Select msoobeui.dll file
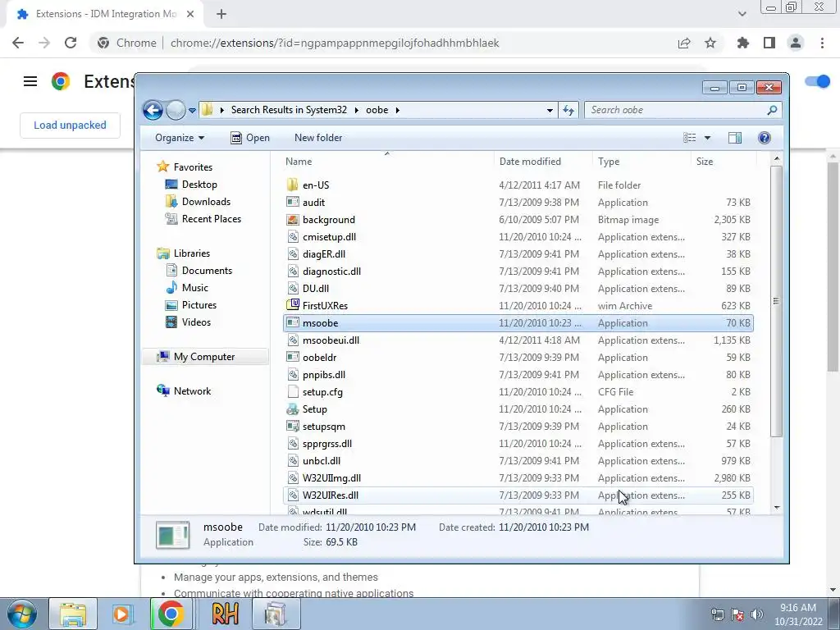840x630 pixels. tap(331, 340)
